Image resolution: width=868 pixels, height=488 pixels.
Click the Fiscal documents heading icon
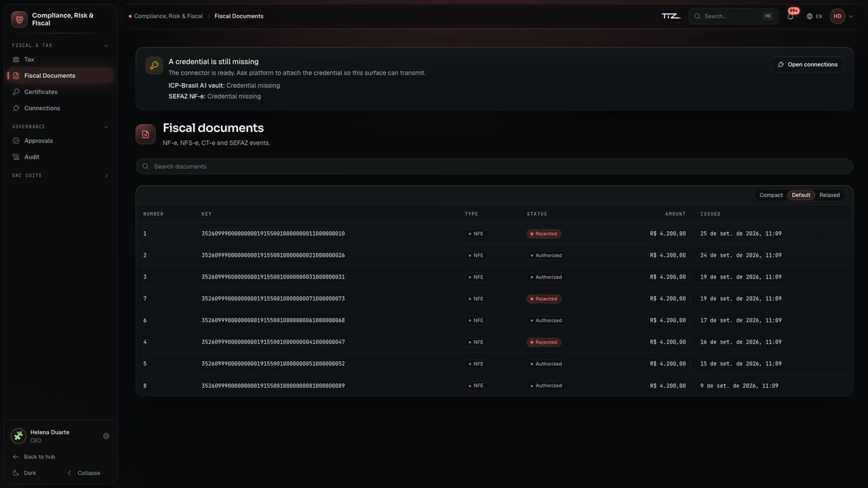coord(145,134)
